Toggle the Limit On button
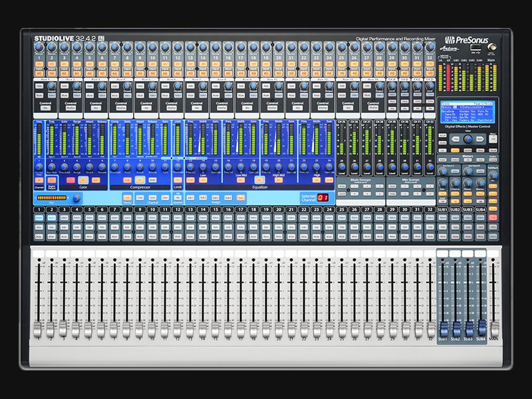 [x=178, y=180]
